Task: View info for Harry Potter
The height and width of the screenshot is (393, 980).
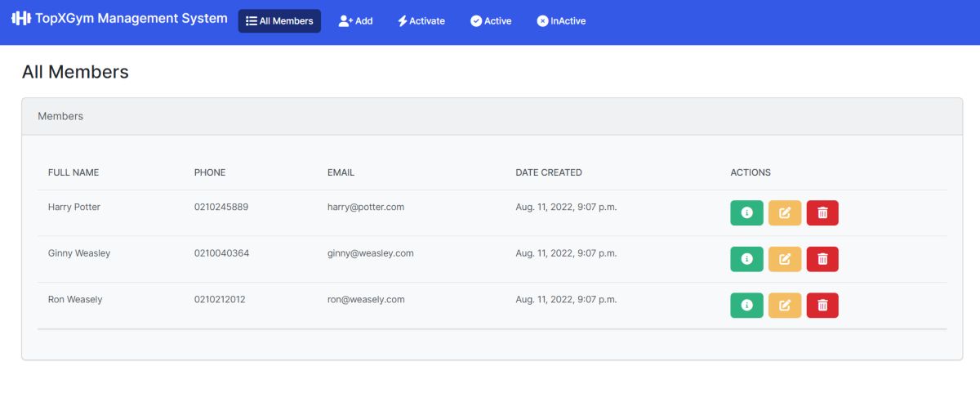Action: pos(746,212)
